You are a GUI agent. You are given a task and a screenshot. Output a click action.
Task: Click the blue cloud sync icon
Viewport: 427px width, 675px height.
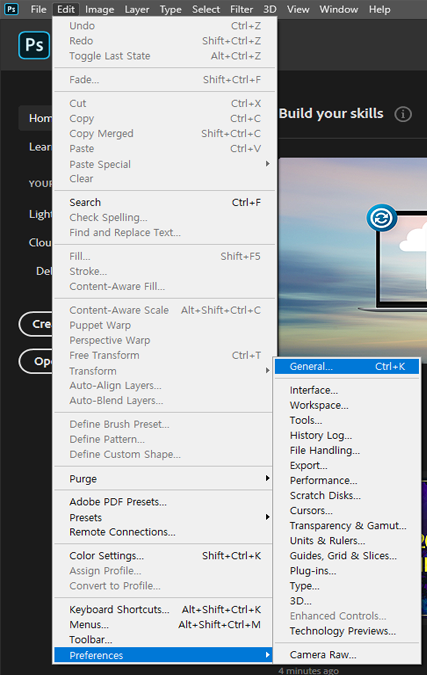tap(381, 218)
